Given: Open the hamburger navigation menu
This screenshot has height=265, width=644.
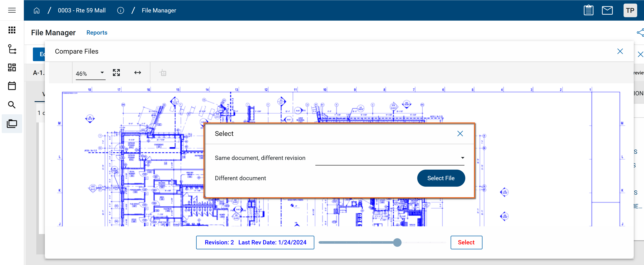Looking at the screenshot, I should (12, 10).
